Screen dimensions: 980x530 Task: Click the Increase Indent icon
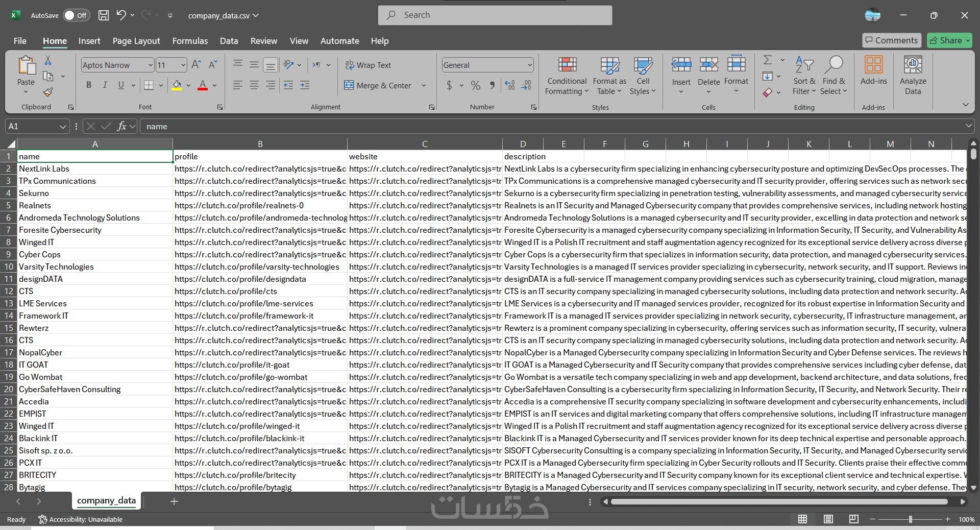pyautogui.click(x=305, y=85)
